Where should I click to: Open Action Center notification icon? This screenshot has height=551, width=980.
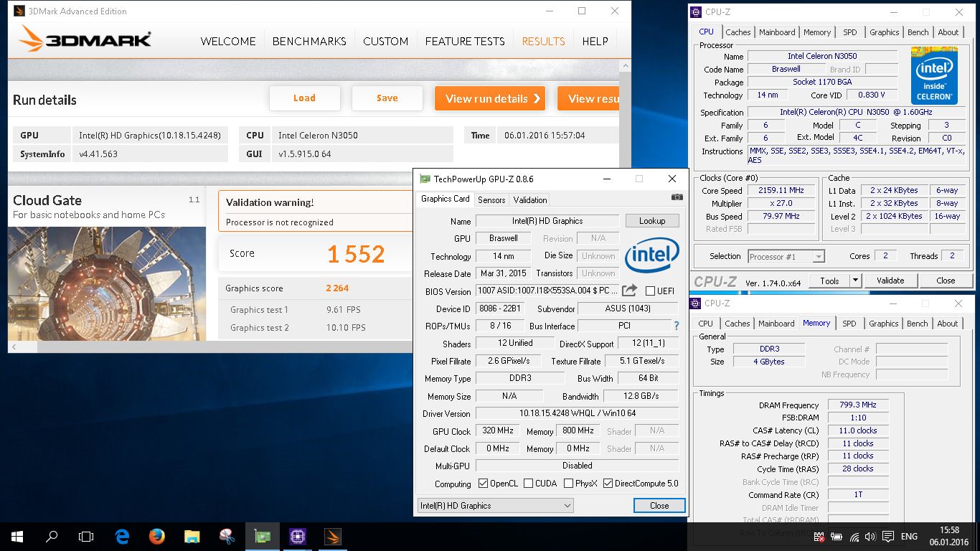pyautogui.click(x=887, y=536)
